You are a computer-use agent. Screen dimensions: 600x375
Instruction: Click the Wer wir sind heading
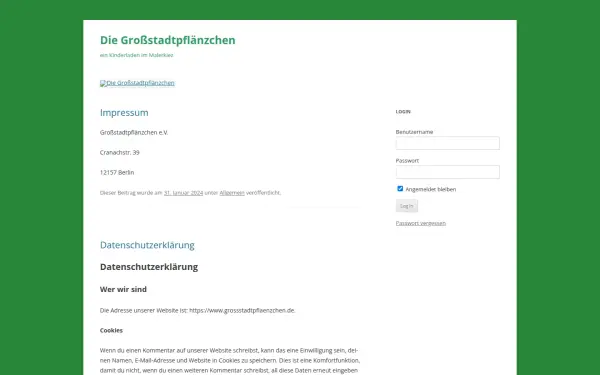[123, 289]
